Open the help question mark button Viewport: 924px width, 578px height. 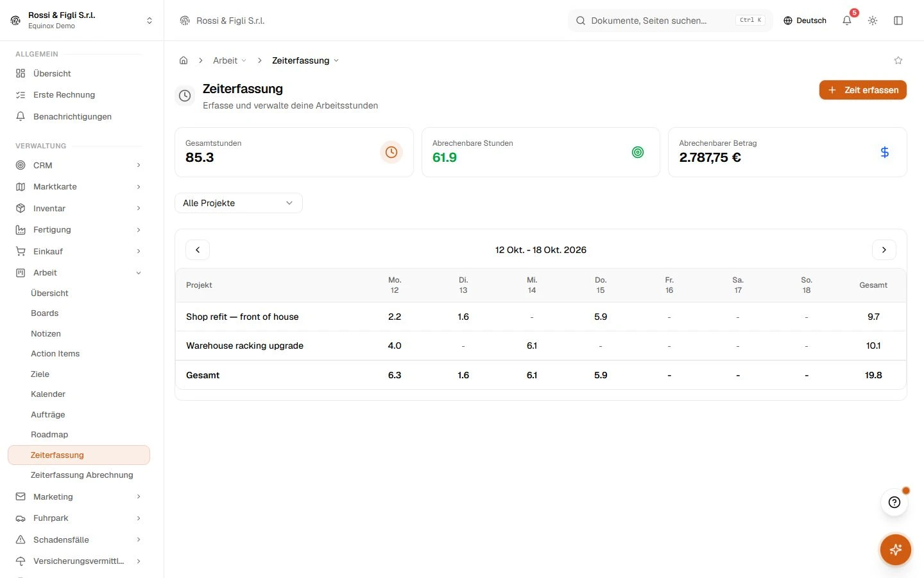pos(894,502)
